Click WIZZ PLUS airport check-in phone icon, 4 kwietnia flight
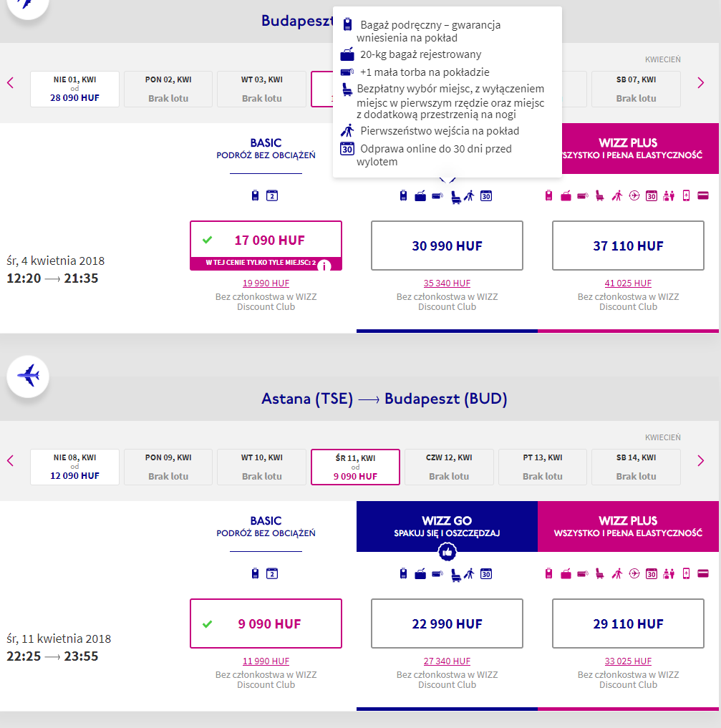 coord(686,195)
